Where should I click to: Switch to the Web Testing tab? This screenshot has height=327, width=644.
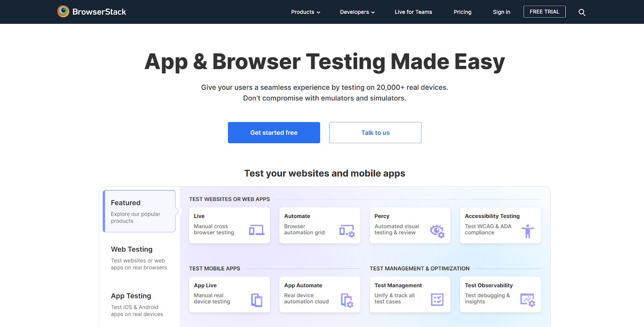tap(139, 258)
